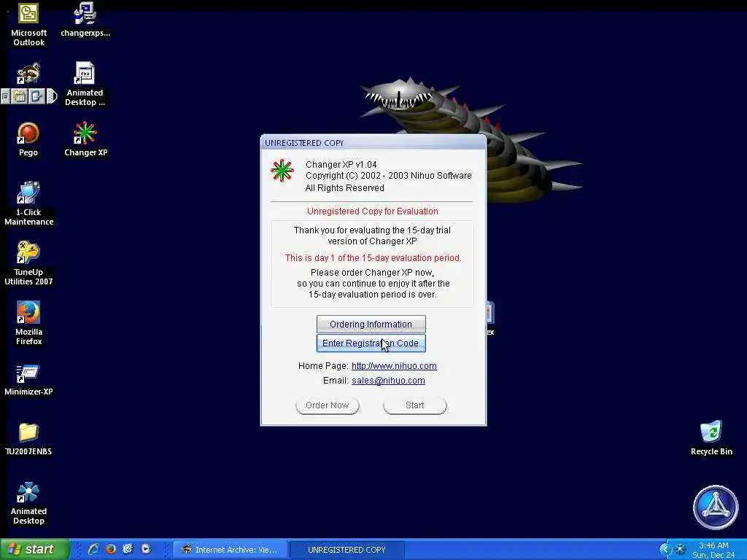Select the TU2007ENBS folder icon

(28, 439)
